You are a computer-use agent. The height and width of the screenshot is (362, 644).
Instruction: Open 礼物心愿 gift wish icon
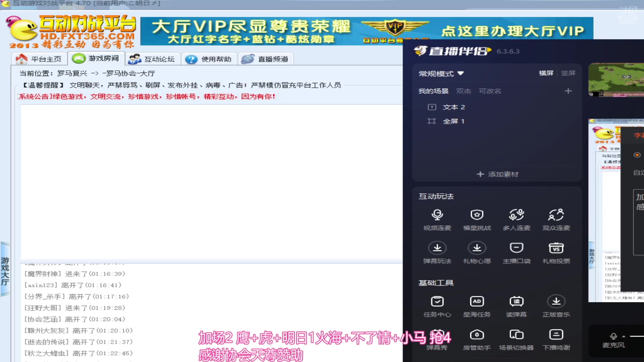pos(477,253)
